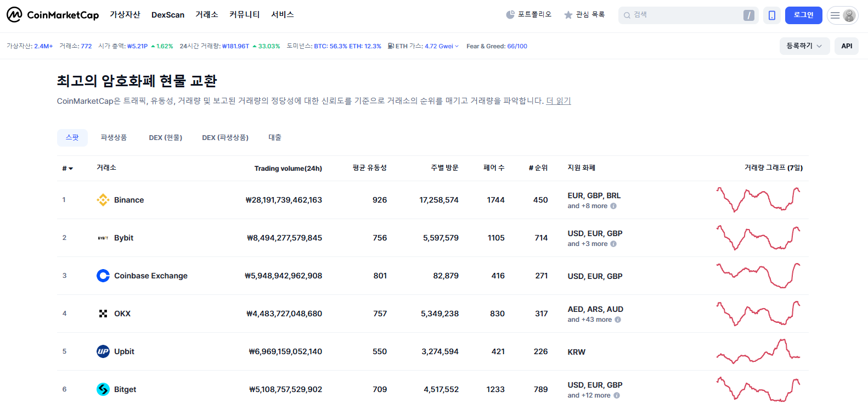
Task: Click the 더 읽기 link
Action: point(559,101)
